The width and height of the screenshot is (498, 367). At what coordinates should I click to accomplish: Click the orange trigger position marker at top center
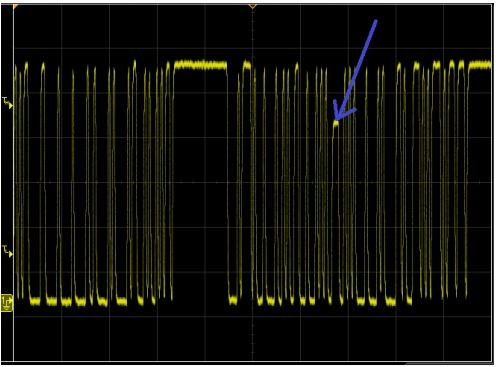point(253,6)
